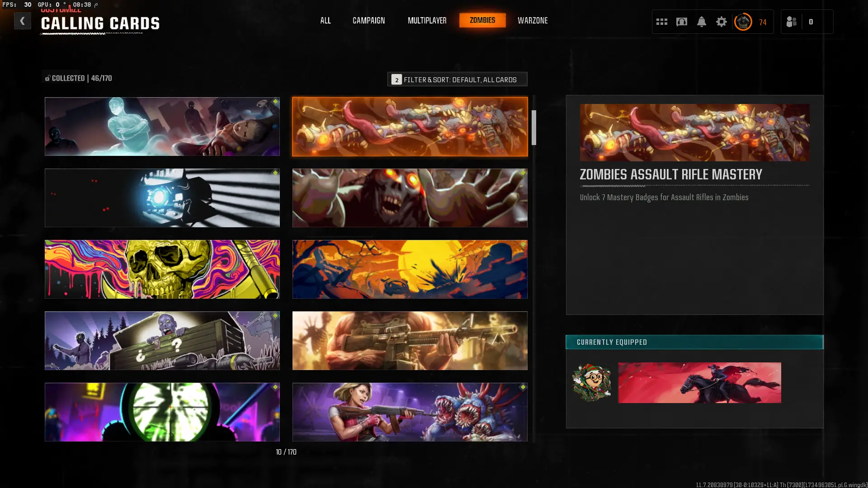
Task: Open the grid menu icon
Action: [x=661, y=22]
